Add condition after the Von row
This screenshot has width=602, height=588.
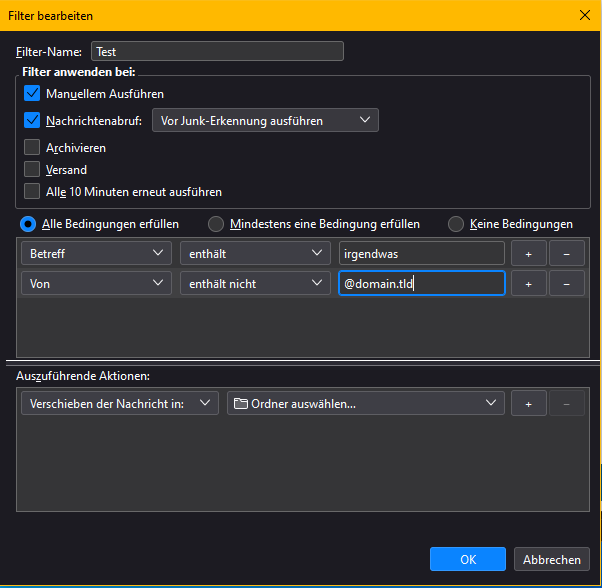click(528, 284)
